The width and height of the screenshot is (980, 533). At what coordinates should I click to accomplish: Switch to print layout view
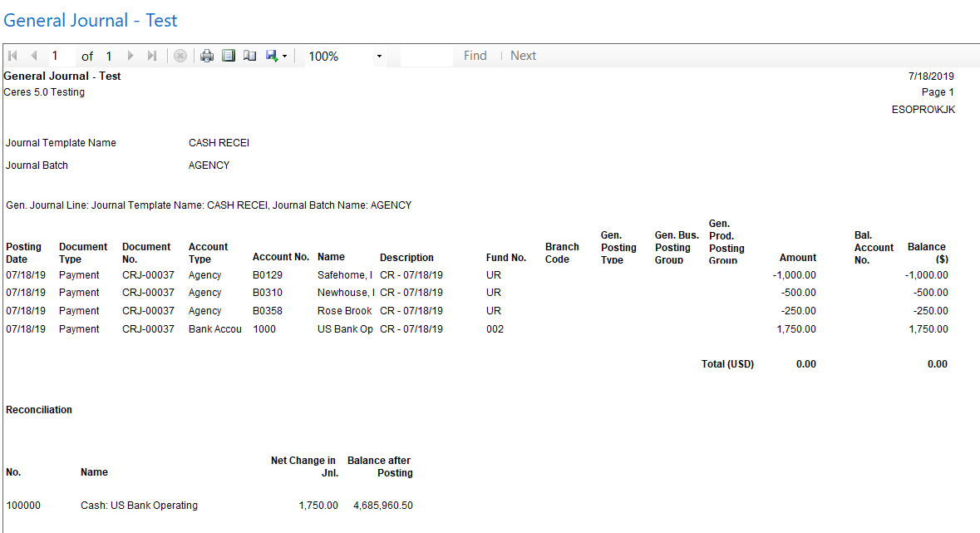click(x=229, y=56)
